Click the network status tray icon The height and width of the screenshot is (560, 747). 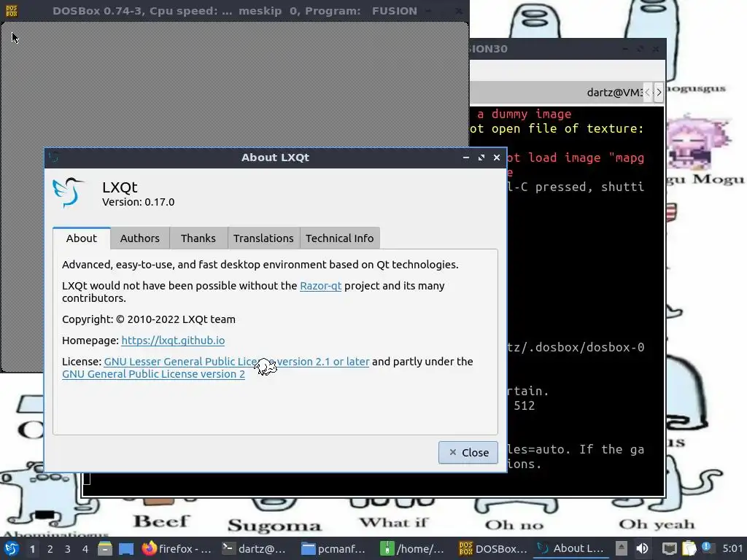670,549
